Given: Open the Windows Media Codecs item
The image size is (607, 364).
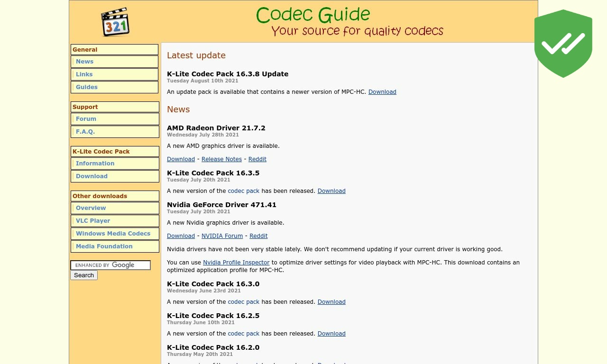Looking at the screenshot, I should coord(115,234).
